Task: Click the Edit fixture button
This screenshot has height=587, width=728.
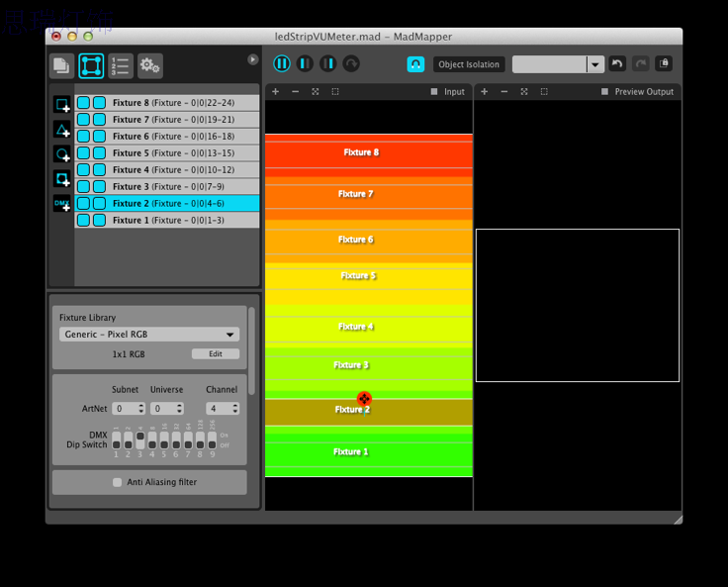Action: pos(216,353)
